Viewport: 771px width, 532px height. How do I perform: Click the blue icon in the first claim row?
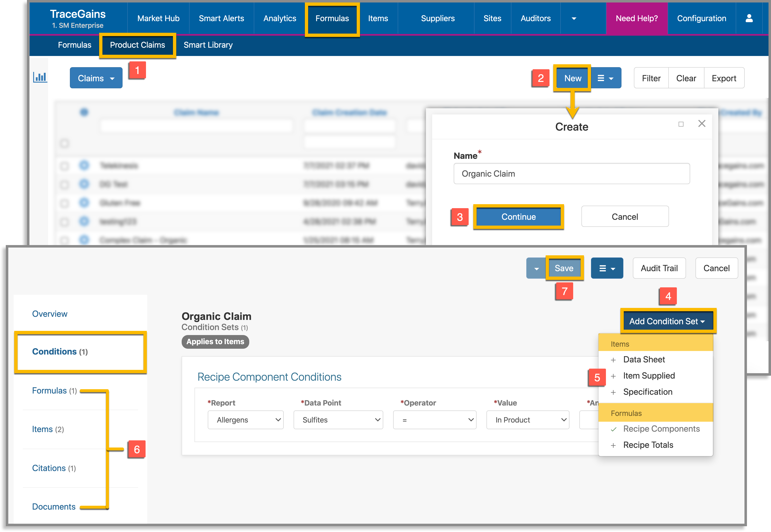pyautogui.click(x=84, y=165)
